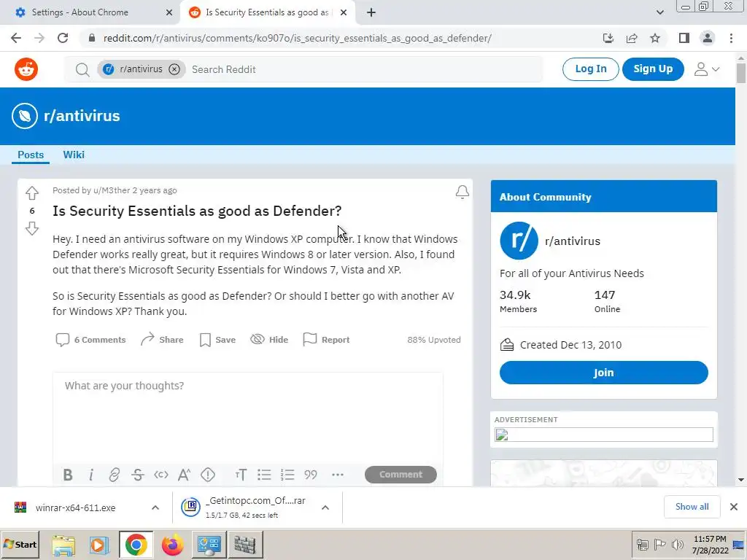This screenshot has height=560, width=747.
Task: Open Windows Media Player from taskbar
Action: point(99,545)
